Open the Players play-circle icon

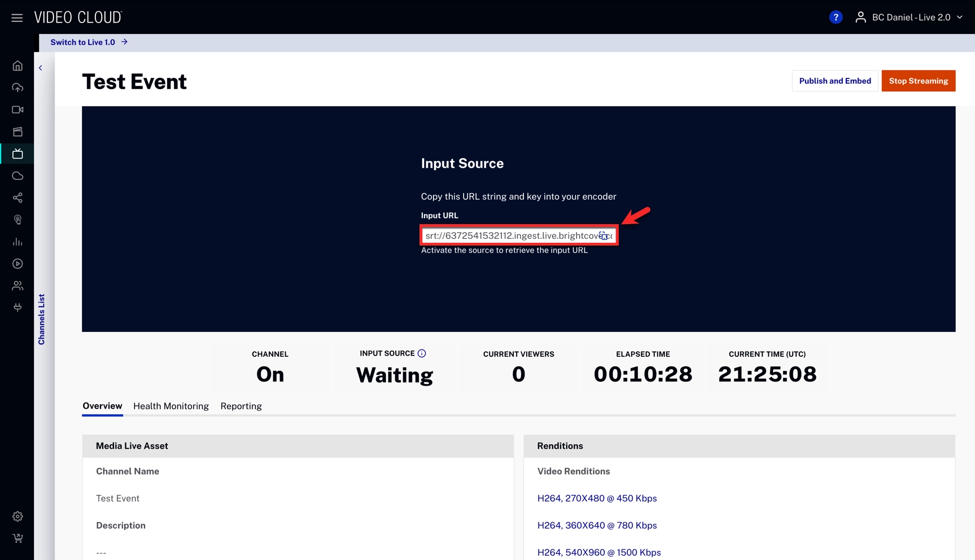pyautogui.click(x=18, y=264)
